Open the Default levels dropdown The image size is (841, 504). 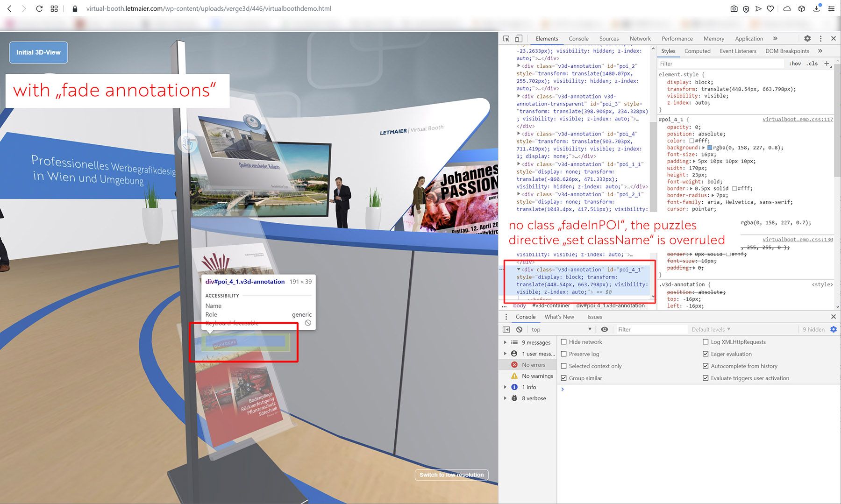coord(711,329)
